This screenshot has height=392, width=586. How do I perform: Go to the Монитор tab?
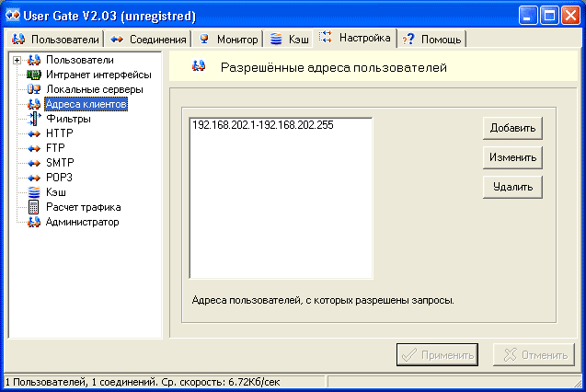(228, 39)
